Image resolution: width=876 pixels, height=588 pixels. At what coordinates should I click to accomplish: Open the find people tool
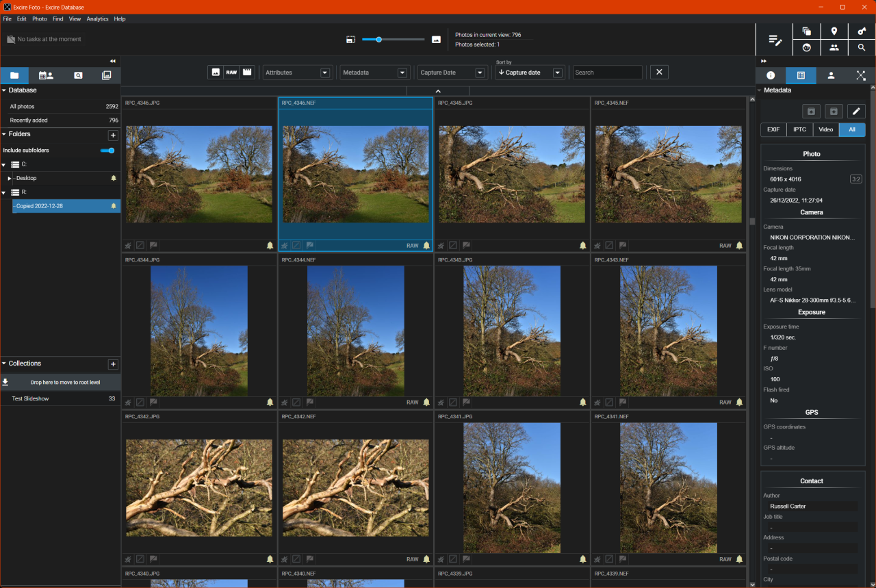pos(834,48)
